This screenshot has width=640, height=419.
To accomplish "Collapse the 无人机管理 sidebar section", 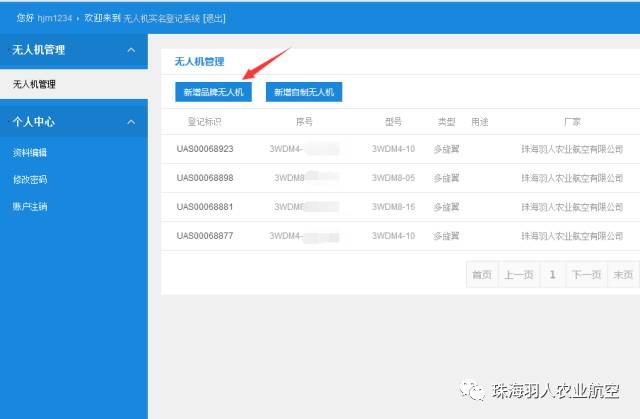I will (130, 49).
